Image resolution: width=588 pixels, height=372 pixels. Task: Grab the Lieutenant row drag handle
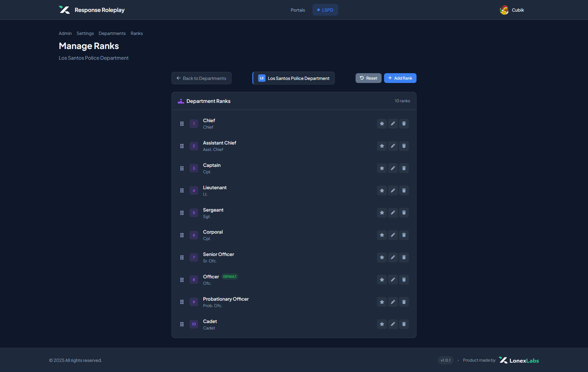(x=182, y=190)
